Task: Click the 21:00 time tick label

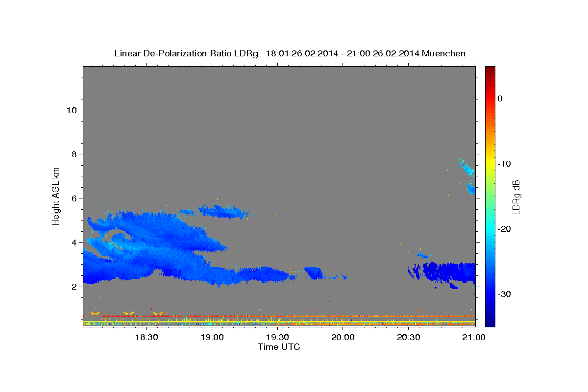Action: [x=474, y=337]
